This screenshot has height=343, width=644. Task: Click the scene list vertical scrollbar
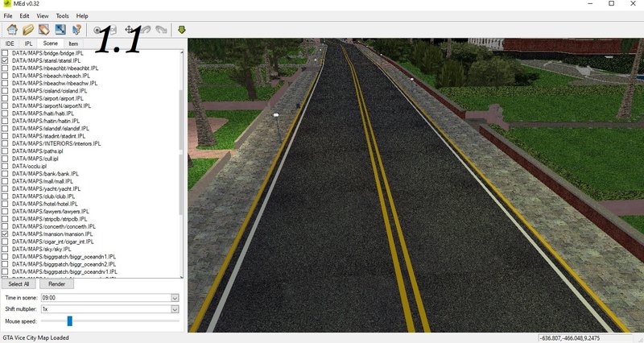tap(181, 163)
